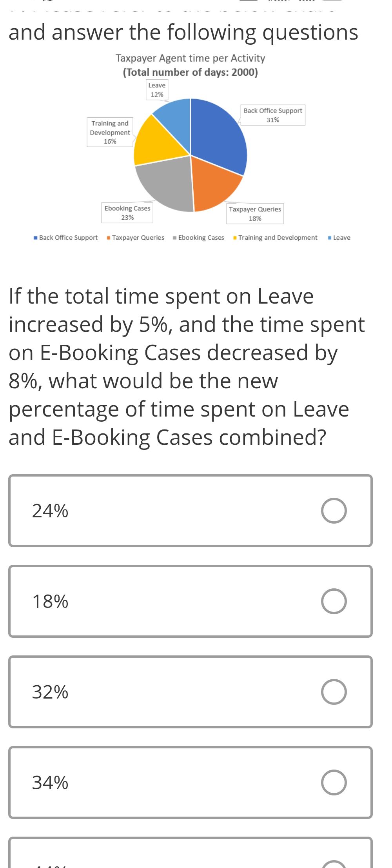Click the Taxpayer Queries 18% callout
The height and width of the screenshot is (868, 392).
click(x=255, y=214)
